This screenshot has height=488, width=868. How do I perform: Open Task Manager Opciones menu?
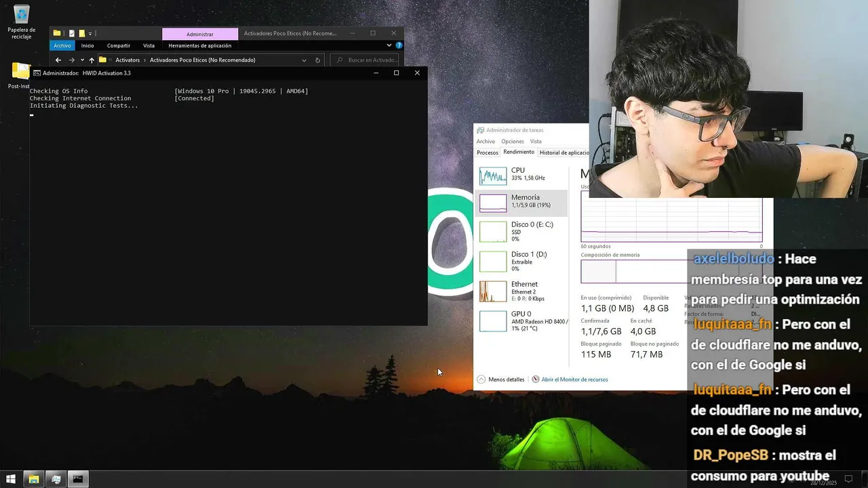(x=513, y=142)
